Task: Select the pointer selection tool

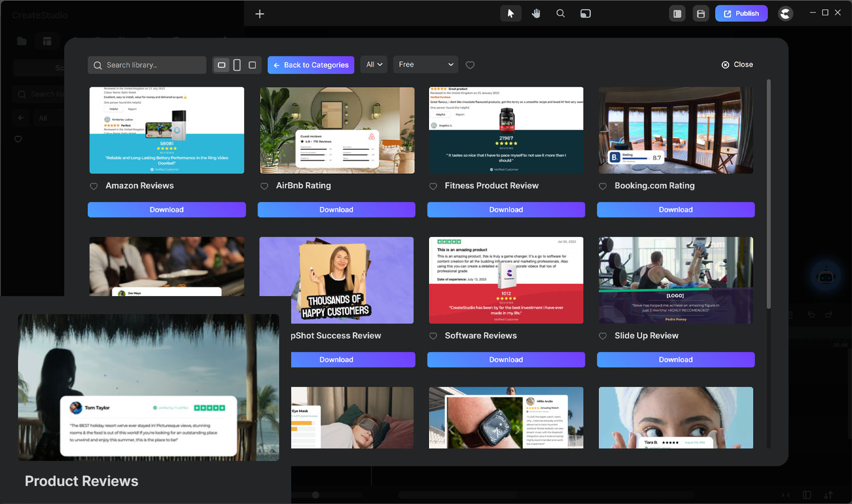Action: tap(510, 14)
